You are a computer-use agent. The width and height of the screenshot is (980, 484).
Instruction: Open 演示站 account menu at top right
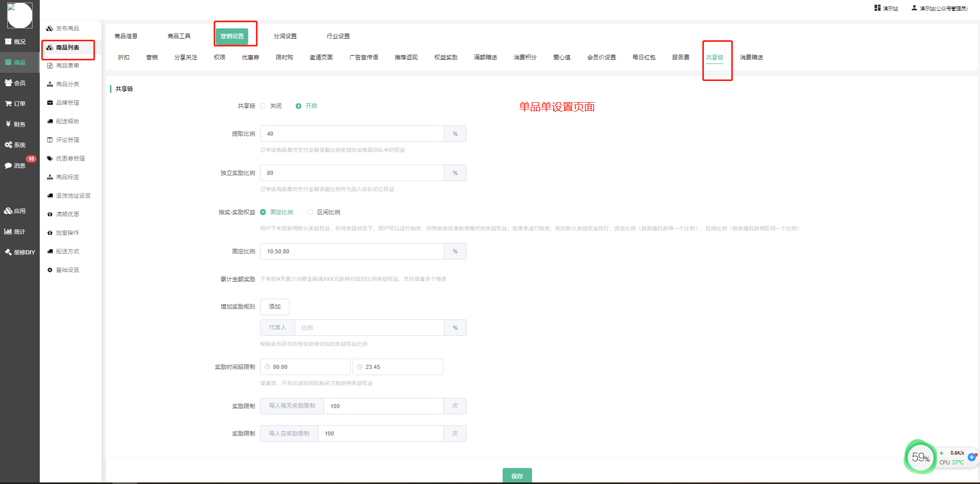[x=939, y=8]
